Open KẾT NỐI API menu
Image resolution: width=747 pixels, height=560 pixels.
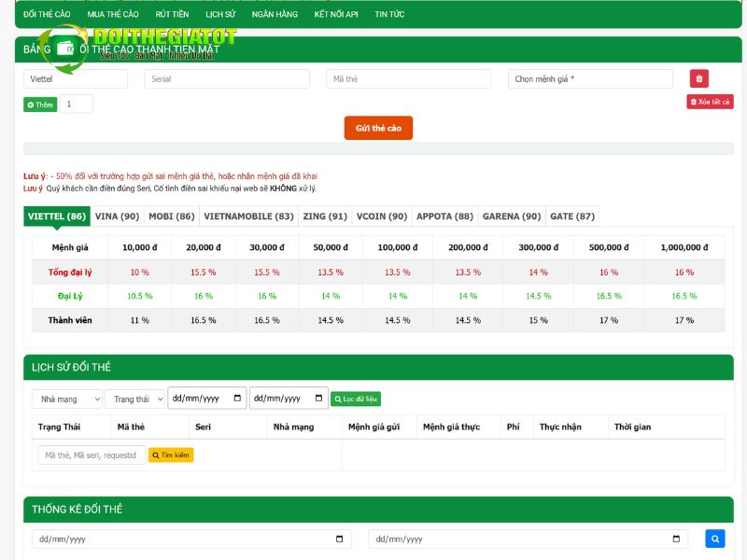336,14
